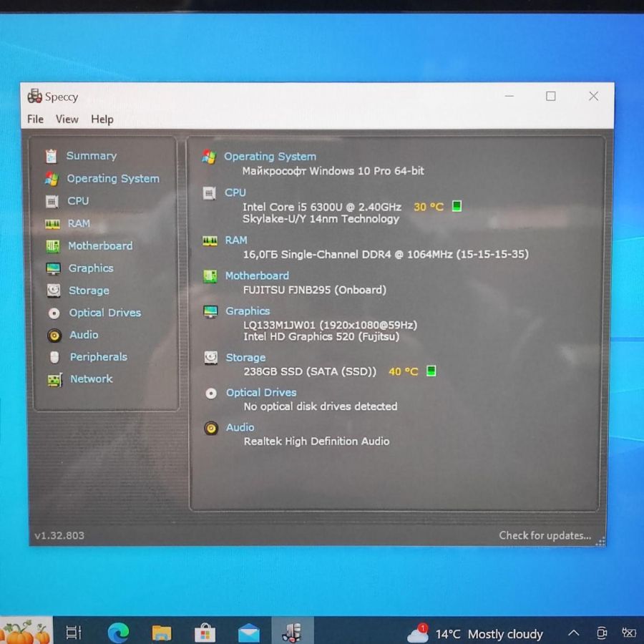Click the Speccy app icon in title bar
644x644 pixels.
(35, 96)
